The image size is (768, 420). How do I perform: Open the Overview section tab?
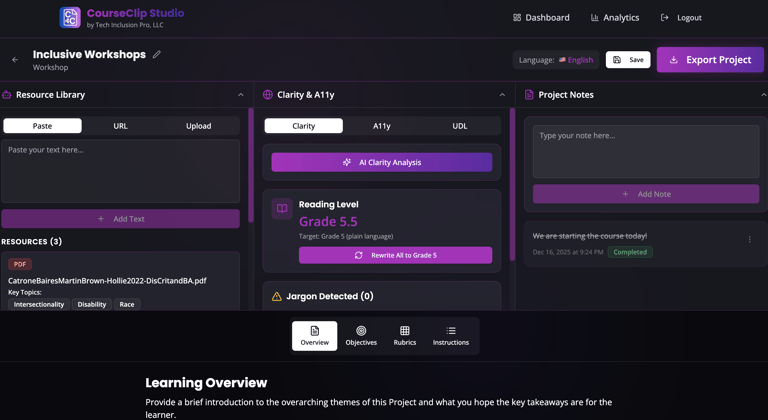coord(314,336)
